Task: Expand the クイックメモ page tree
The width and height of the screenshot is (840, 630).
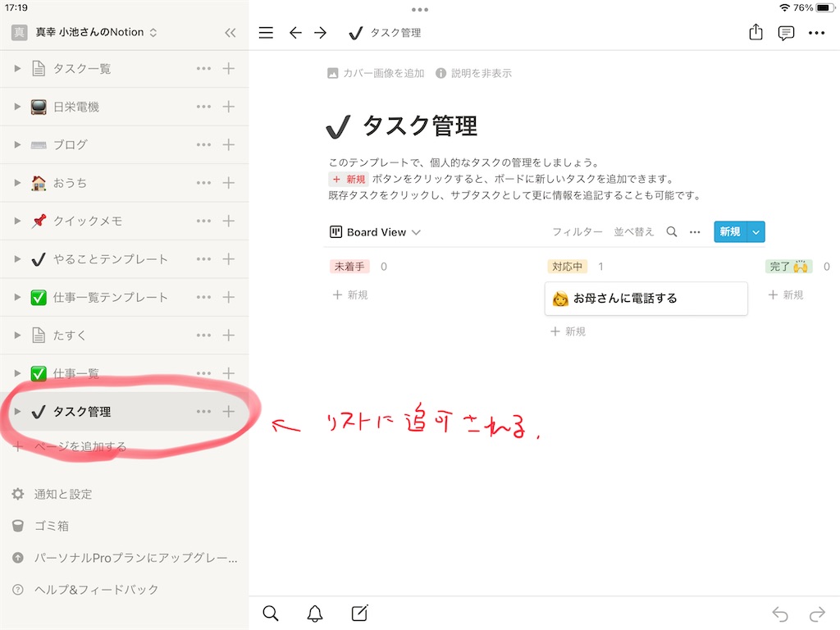Action: click(17, 221)
